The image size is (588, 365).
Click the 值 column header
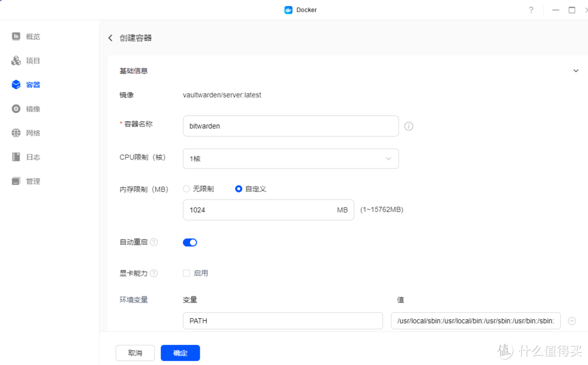pyautogui.click(x=400, y=300)
